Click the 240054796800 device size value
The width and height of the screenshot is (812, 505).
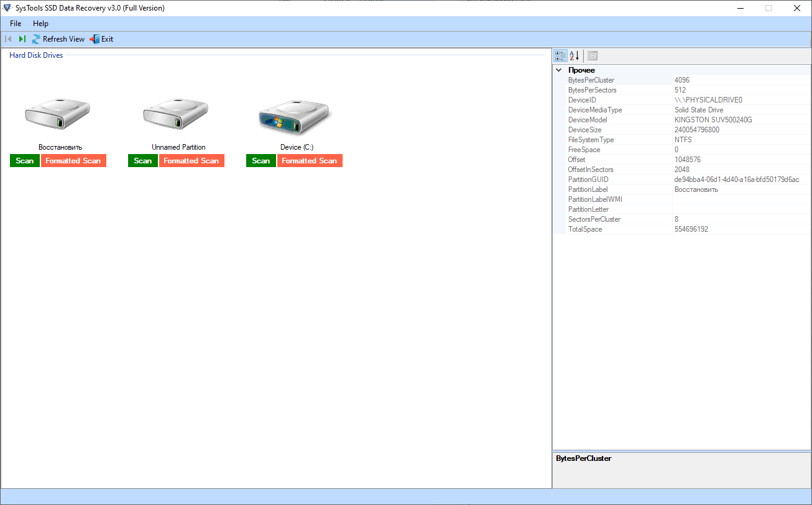coord(697,130)
